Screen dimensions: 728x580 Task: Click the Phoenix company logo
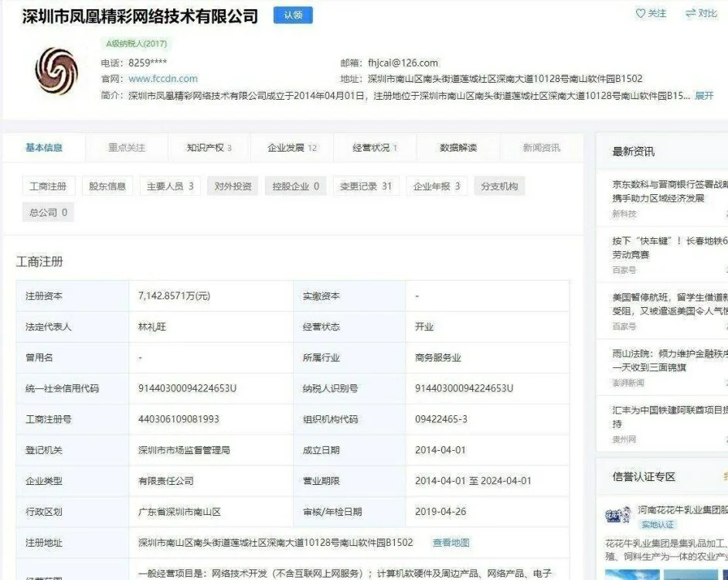(x=56, y=71)
